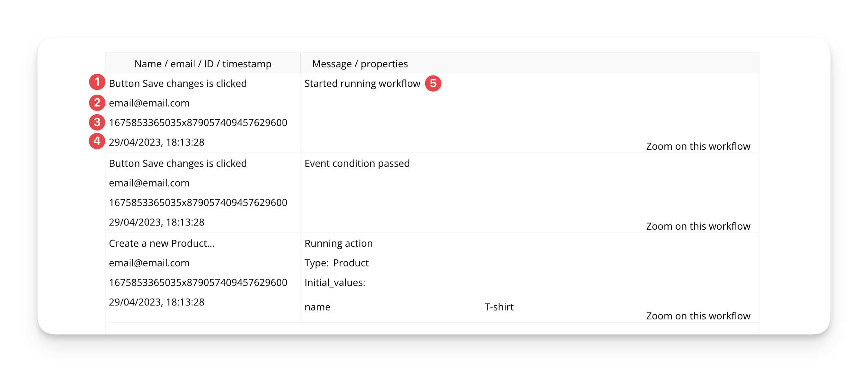Select the Event condition passed message
The image size is (868, 372).
pos(357,164)
